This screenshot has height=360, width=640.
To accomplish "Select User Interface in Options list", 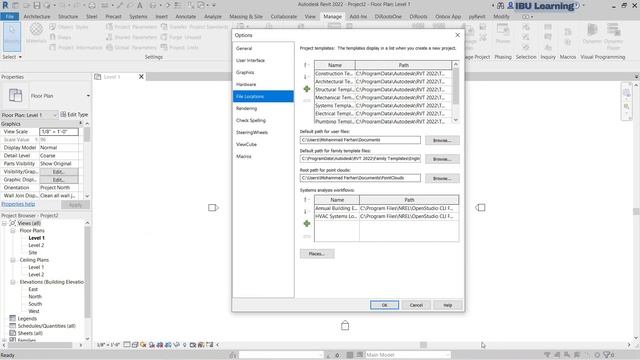I will [x=250, y=60].
